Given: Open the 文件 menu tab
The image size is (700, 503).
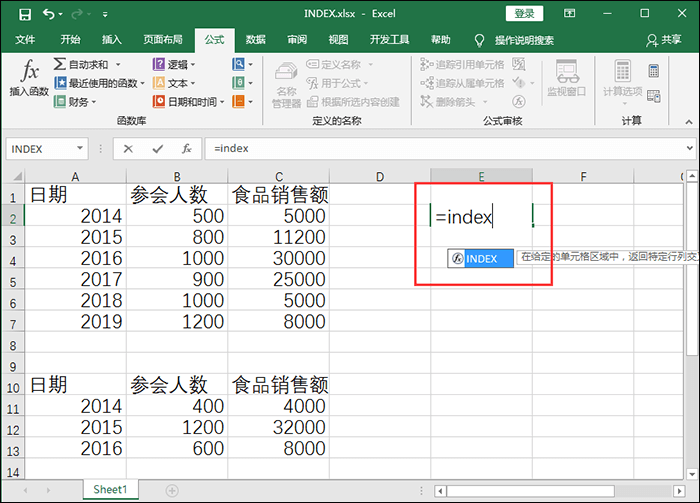Looking at the screenshot, I should 25,40.
